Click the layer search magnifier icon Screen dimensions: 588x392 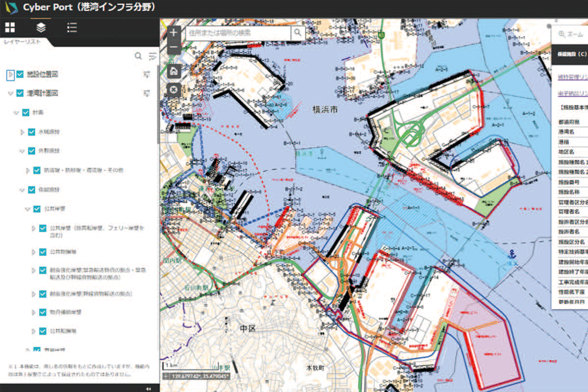click(x=138, y=56)
